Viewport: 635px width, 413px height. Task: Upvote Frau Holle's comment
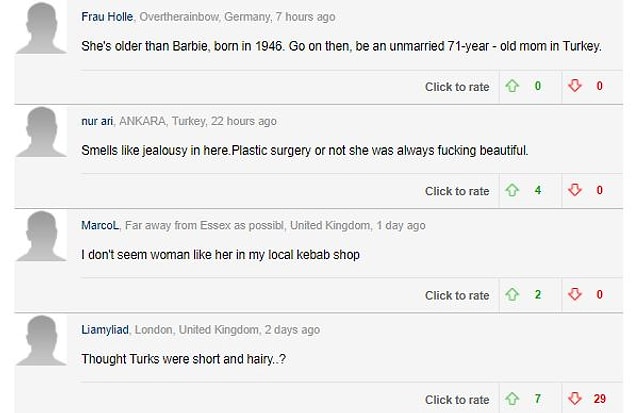(512, 86)
